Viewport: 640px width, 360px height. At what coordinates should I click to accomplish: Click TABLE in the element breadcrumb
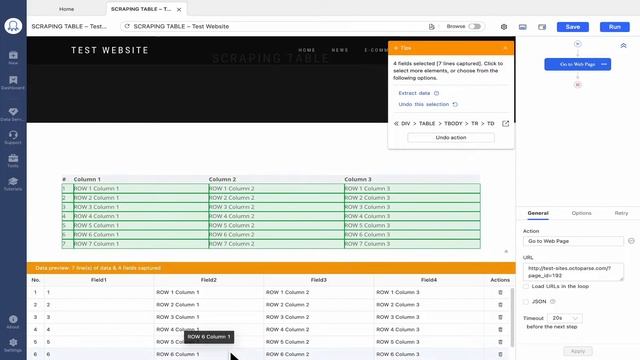tap(427, 123)
